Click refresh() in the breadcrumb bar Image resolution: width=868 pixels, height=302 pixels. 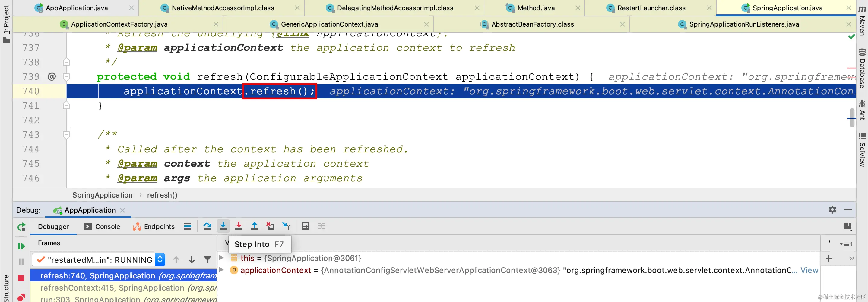(x=162, y=195)
